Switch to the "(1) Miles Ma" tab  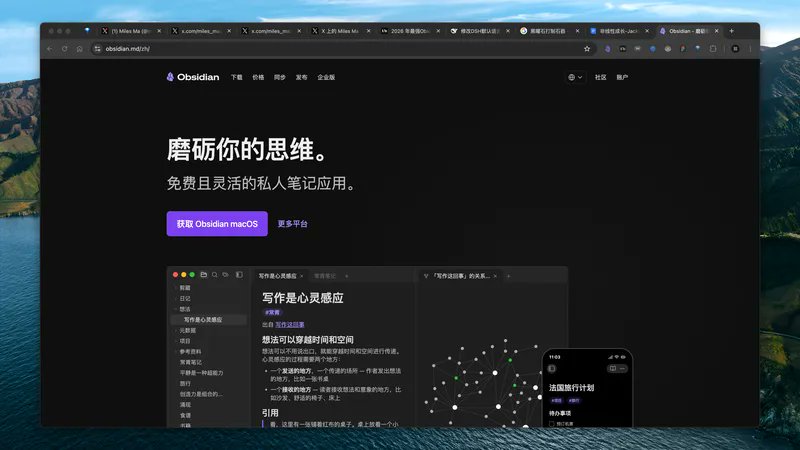[x=131, y=31]
